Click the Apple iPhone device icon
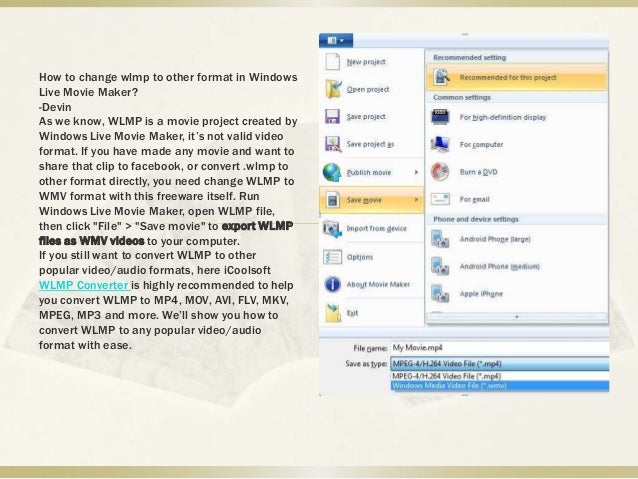The width and height of the screenshot is (638, 479). tap(440, 294)
